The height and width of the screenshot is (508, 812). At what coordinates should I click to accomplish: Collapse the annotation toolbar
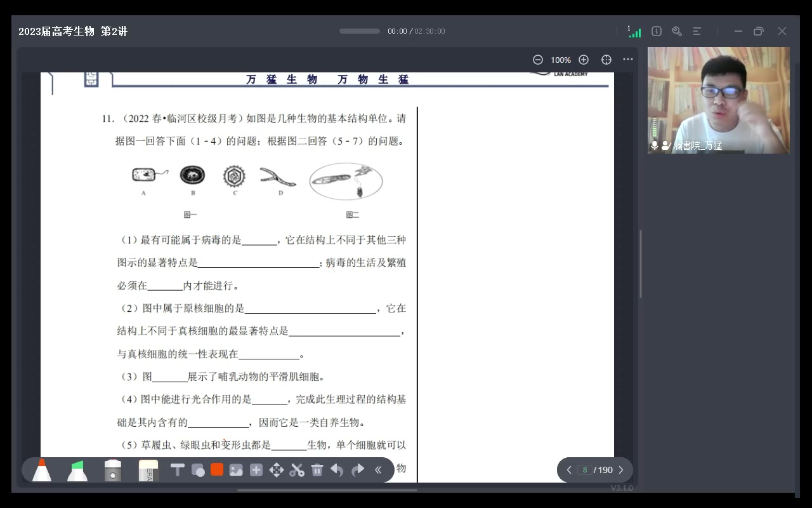[x=378, y=470]
